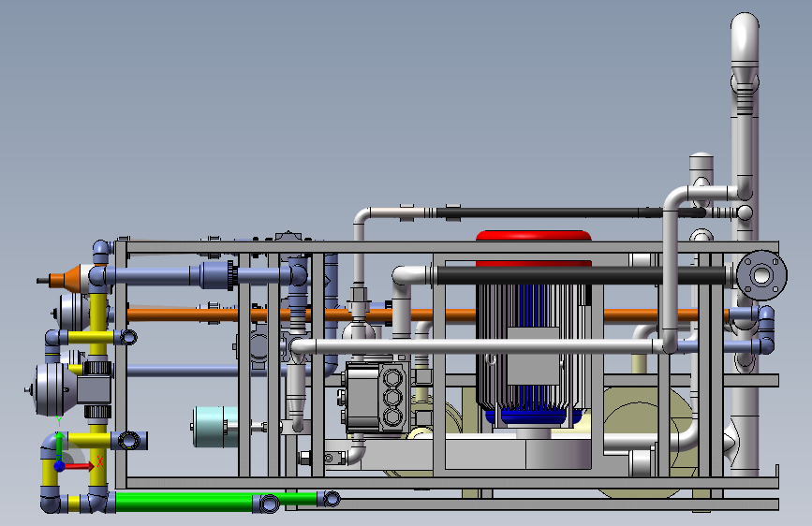The width and height of the screenshot is (812, 526).
Task: Select the green Y axis arrow of triad
Action: 59,446
